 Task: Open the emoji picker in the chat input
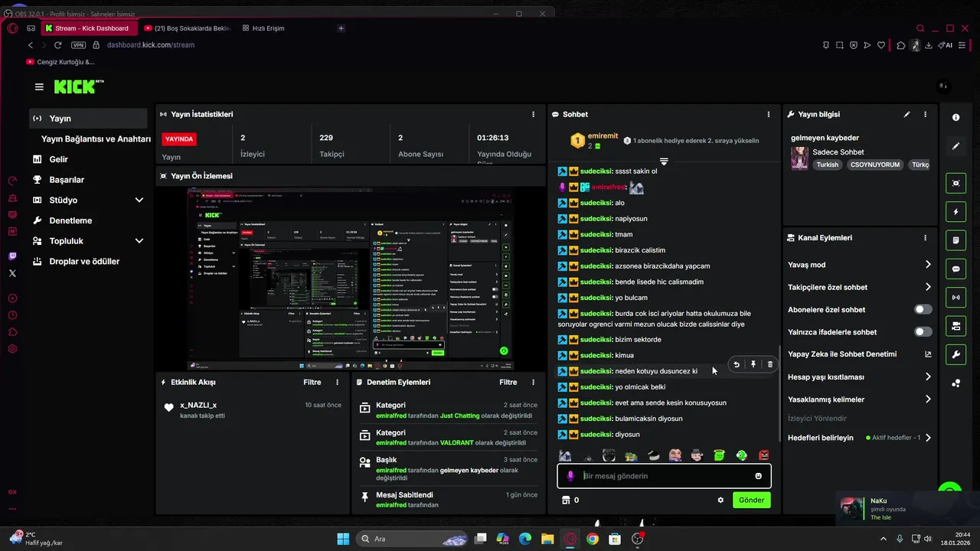(758, 476)
